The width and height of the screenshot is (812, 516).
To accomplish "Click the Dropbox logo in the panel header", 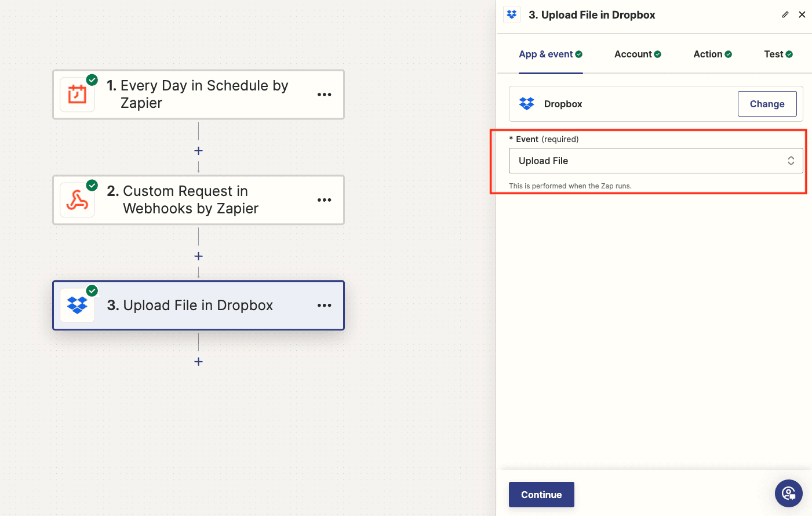I will [512, 14].
